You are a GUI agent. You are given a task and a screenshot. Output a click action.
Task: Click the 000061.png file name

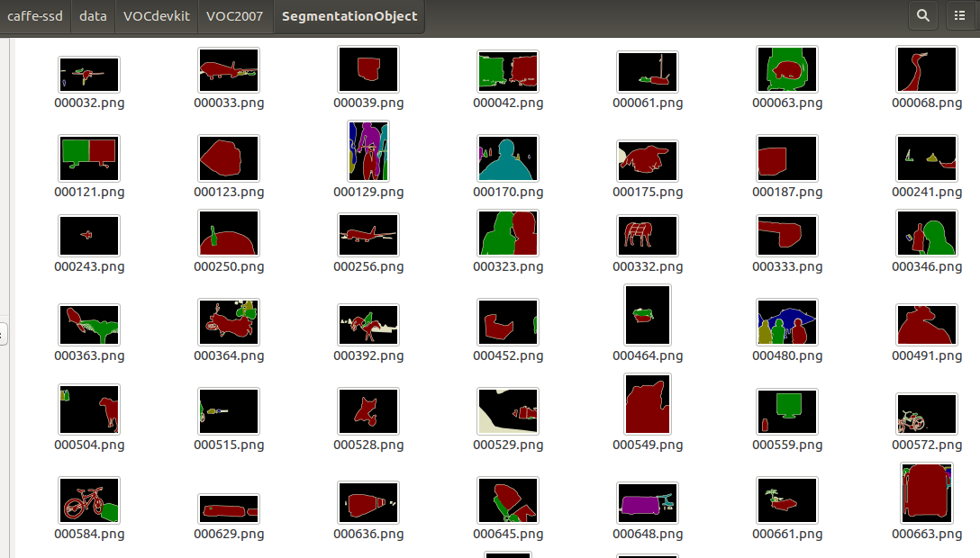pos(648,103)
